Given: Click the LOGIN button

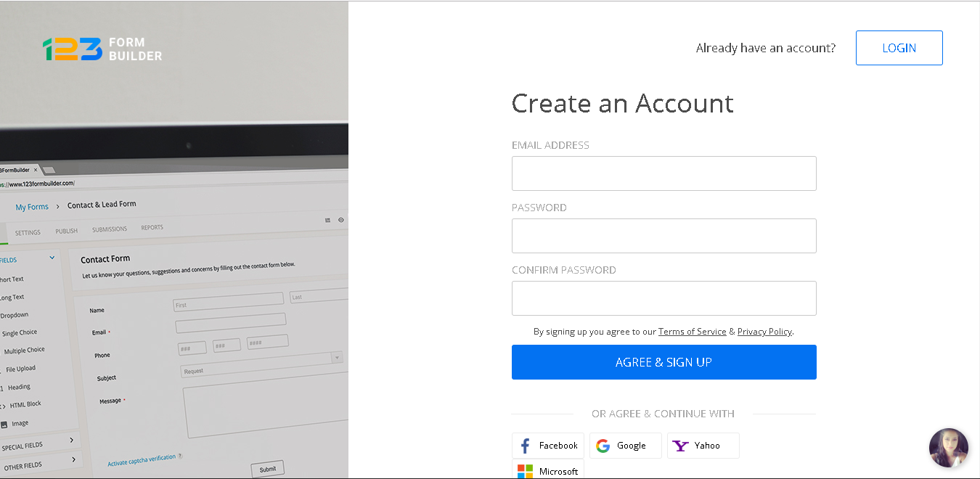Looking at the screenshot, I should tap(899, 47).
